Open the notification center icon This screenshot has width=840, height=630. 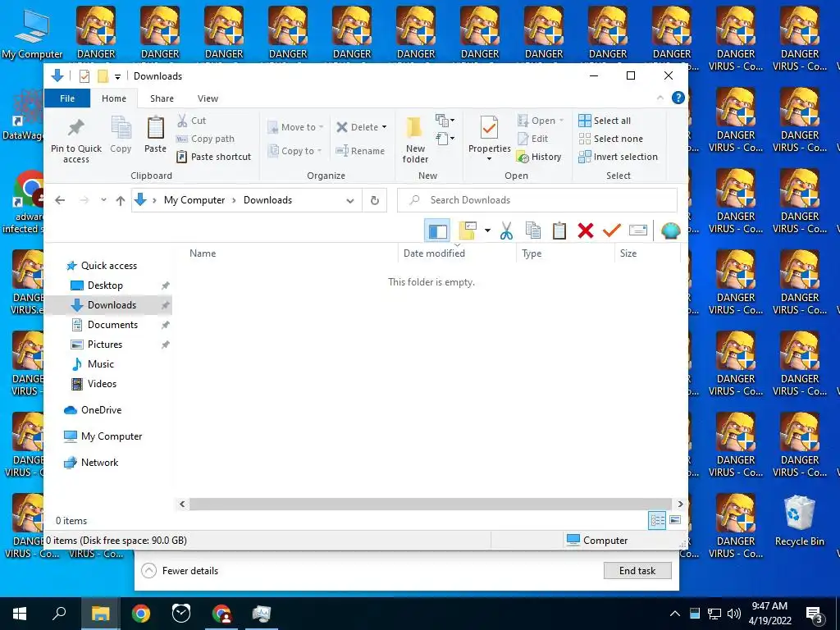coord(815,614)
